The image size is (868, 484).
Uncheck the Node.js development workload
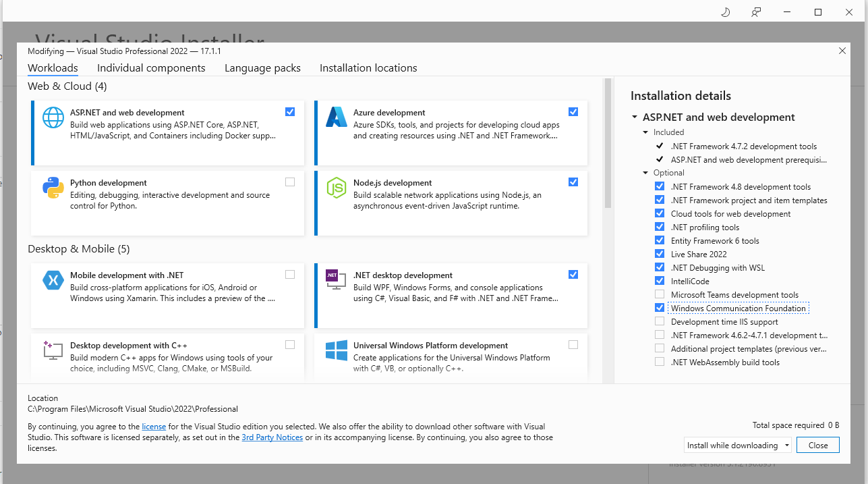pos(573,182)
